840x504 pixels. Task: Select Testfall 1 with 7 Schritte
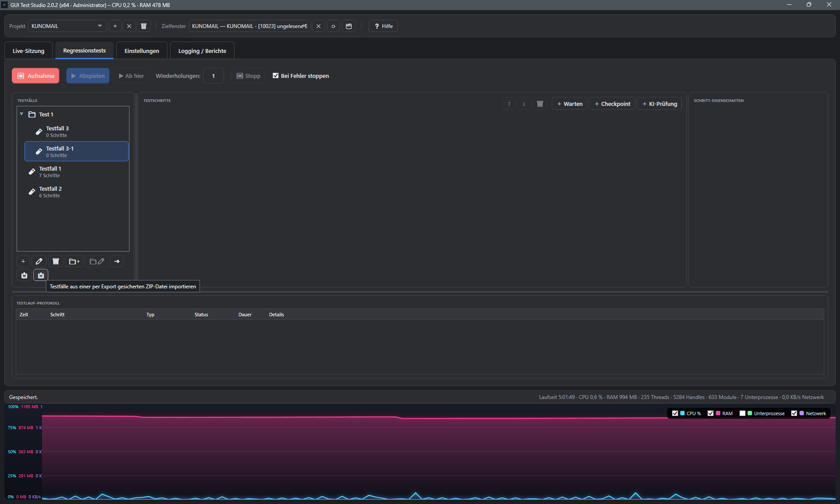tap(73, 171)
